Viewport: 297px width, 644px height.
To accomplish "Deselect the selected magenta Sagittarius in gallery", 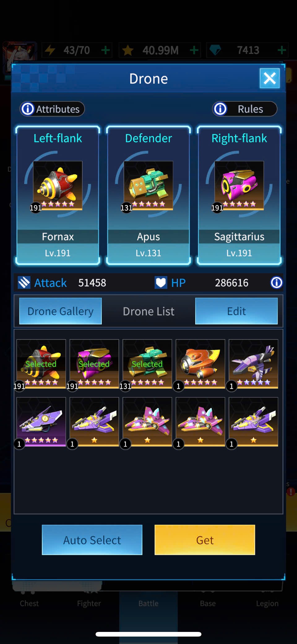I will pos(94,364).
